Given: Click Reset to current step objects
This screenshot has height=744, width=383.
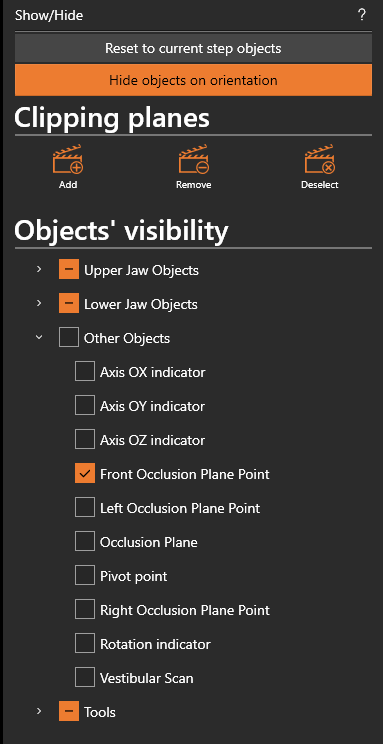Looking at the screenshot, I should 193,48.
